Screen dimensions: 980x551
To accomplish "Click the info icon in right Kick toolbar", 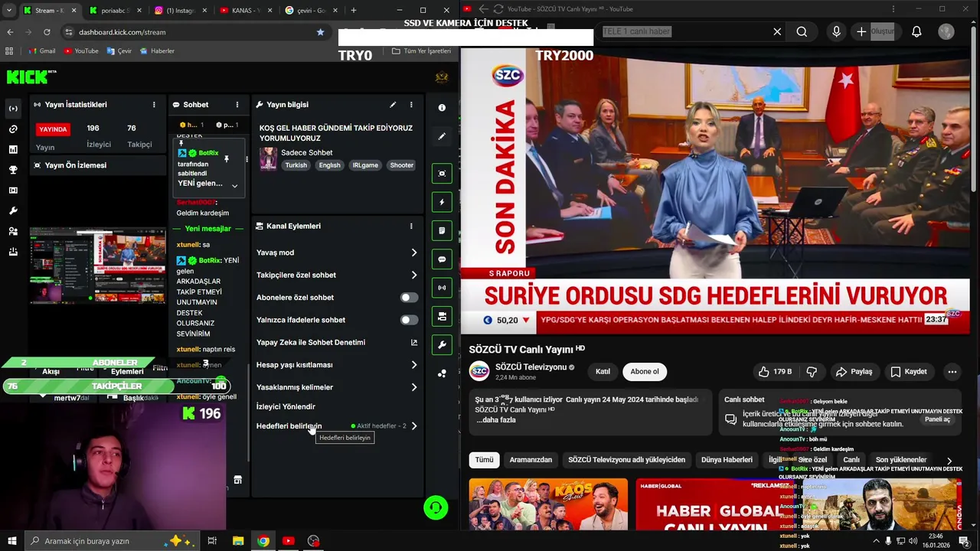I will tap(442, 108).
